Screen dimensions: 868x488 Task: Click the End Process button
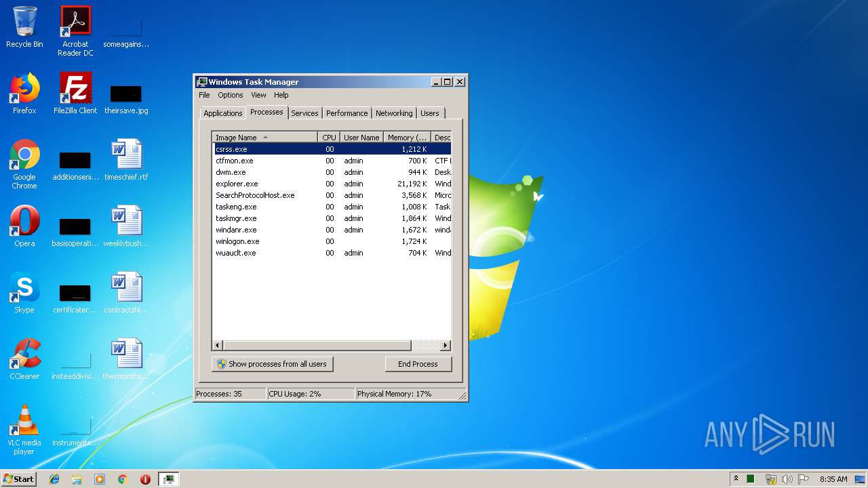[x=418, y=364]
